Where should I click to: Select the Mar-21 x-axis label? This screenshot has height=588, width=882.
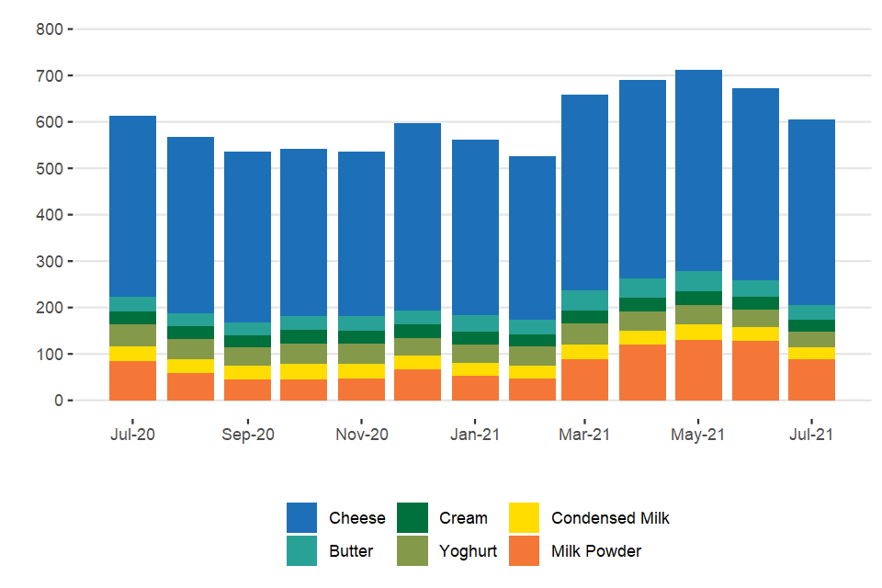584,435
